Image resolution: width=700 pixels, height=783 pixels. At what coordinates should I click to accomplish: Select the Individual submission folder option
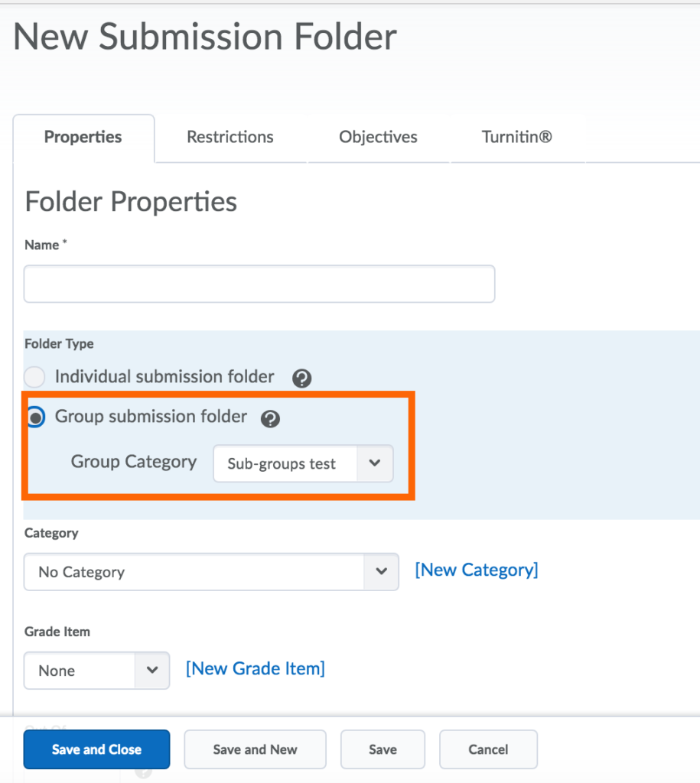tap(34, 377)
